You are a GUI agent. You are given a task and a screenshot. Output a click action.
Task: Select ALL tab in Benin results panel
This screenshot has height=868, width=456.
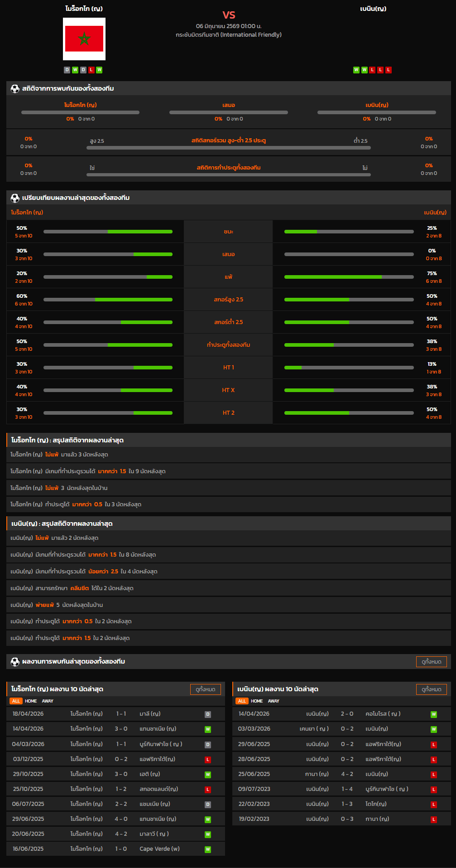[x=242, y=701]
